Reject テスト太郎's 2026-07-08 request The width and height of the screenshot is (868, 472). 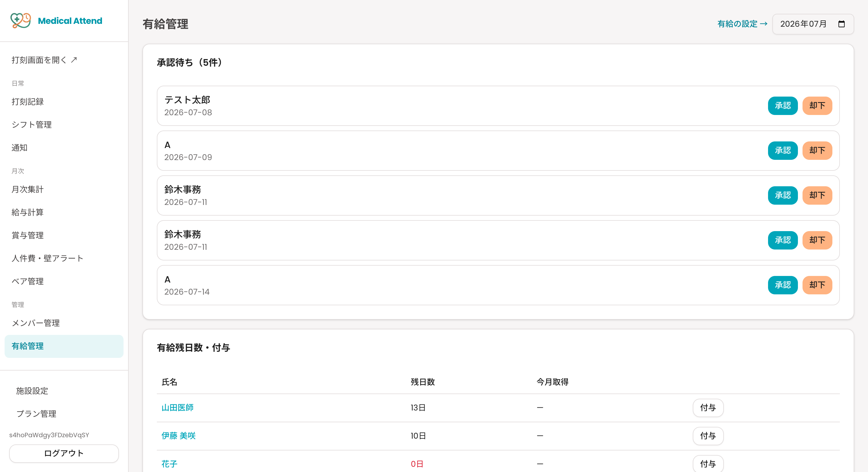[x=817, y=105]
